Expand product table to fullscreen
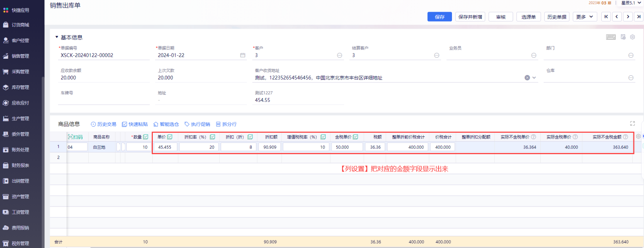The height and width of the screenshot is (248, 644). click(632, 124)
